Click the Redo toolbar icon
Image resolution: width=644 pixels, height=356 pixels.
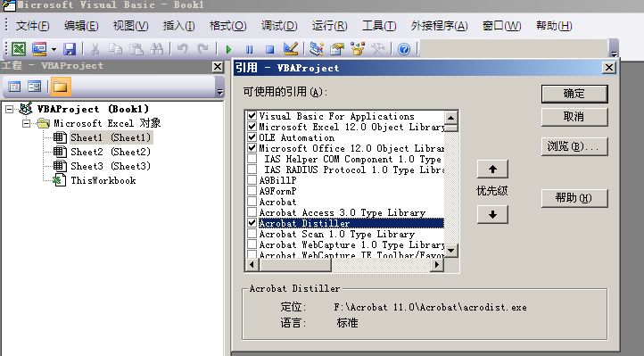pyautogui.click(x=202, y=49)
